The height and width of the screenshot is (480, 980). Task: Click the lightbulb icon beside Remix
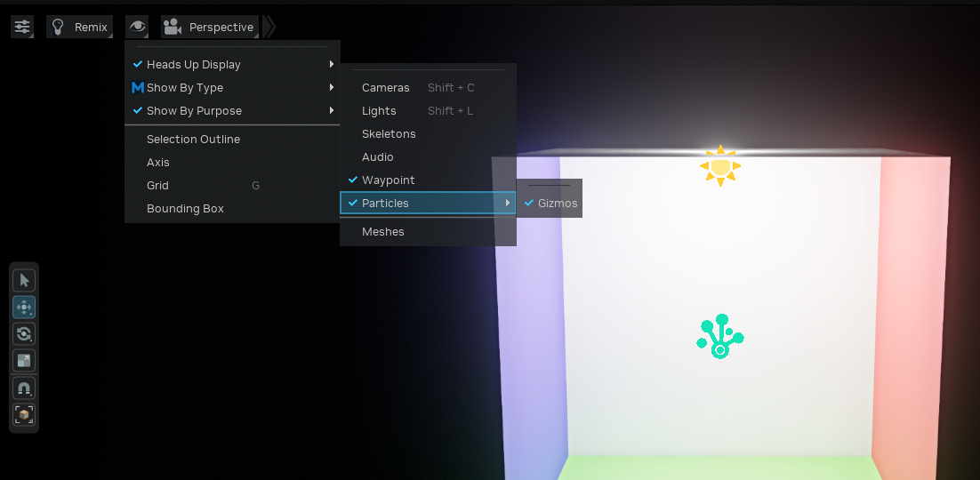[58, 27]
